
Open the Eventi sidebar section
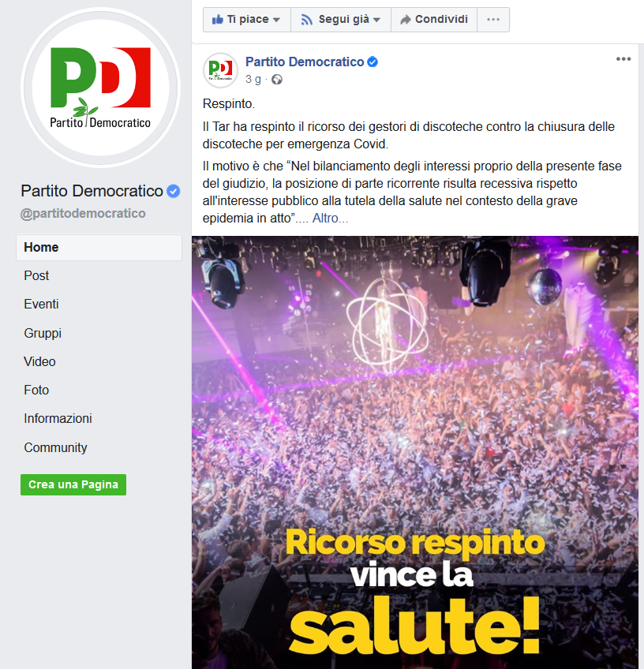[x=41, y=305]
